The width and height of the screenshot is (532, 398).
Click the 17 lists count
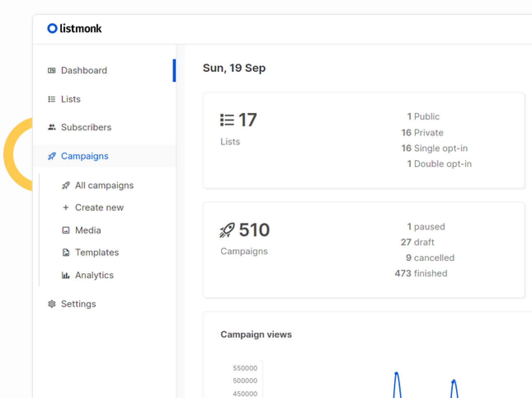pos(247,120)
